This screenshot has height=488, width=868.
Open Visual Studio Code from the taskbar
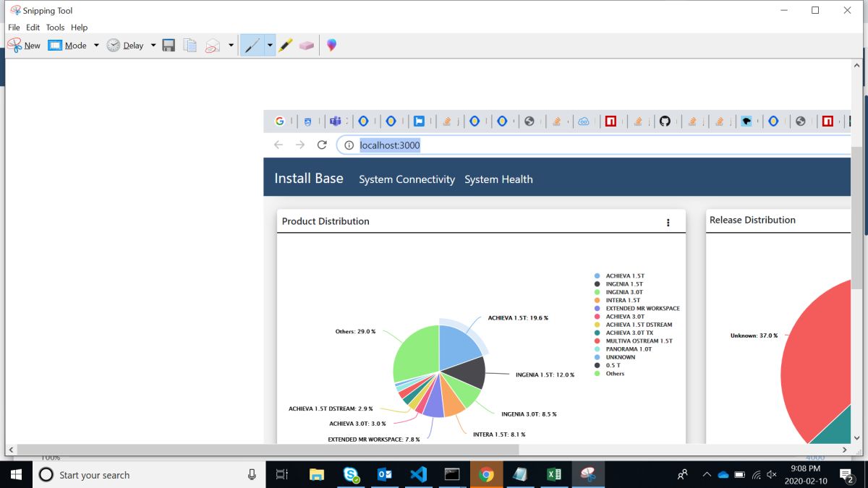pyautogui.click(x=419, y=474)
